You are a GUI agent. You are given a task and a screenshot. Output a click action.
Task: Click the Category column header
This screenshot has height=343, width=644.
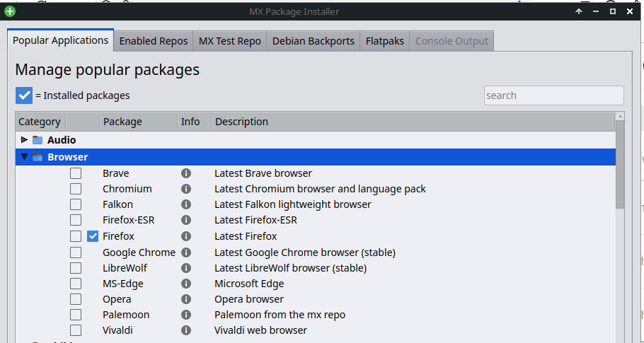[40, 122]
